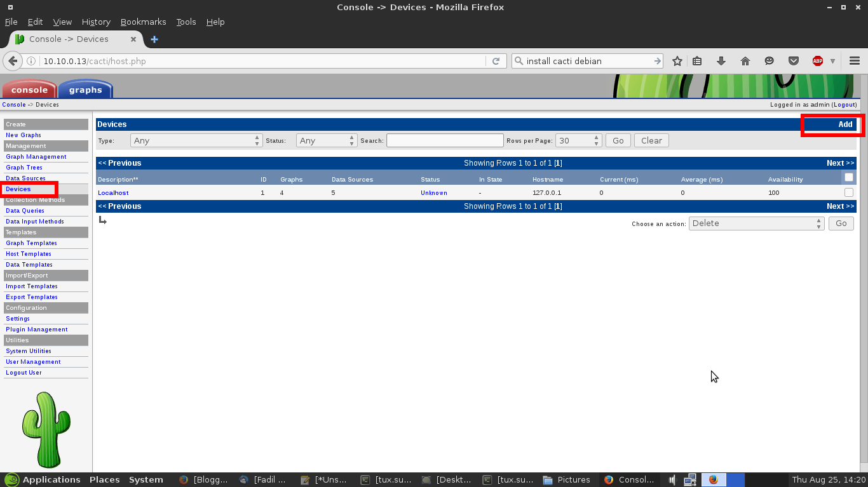Sort by the Hostname column header
This screenshot has height=487, width=868.
[x=548, y=180]
